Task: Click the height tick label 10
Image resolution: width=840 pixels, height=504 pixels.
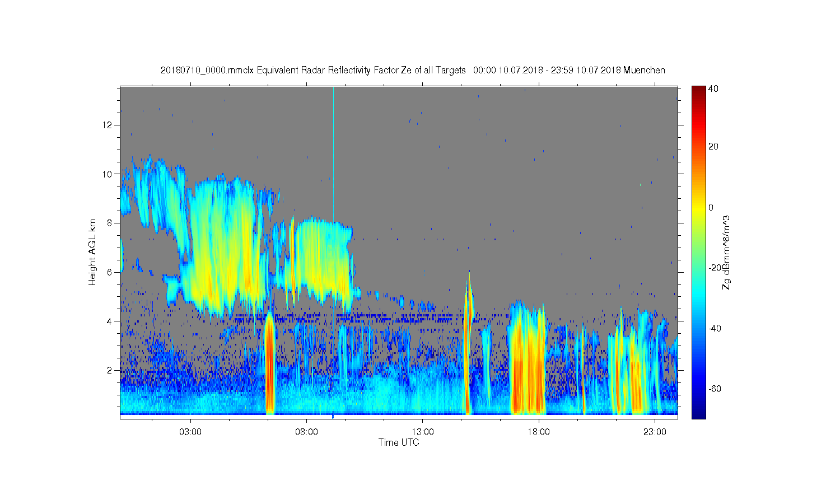Action: tap(107, 174)
